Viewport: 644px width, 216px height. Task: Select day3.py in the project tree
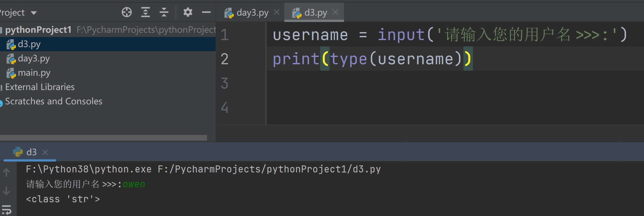[33, 59]
